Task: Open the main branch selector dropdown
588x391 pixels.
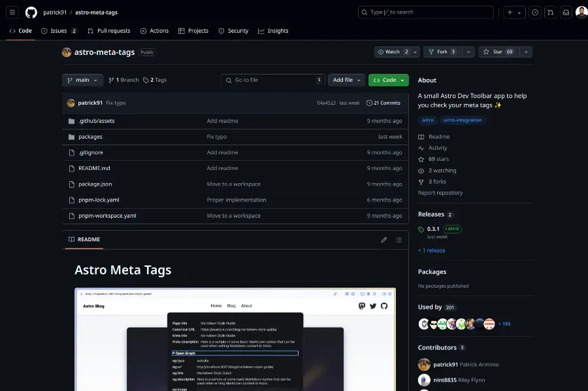Action: tap(82, 80)
